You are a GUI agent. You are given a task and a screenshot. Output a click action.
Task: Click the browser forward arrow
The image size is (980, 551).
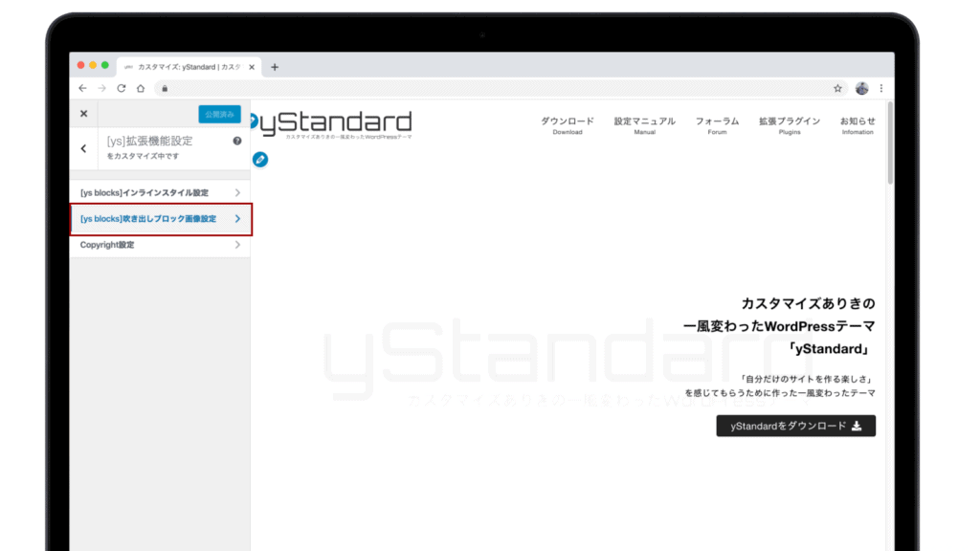click(x=101, y=88)
